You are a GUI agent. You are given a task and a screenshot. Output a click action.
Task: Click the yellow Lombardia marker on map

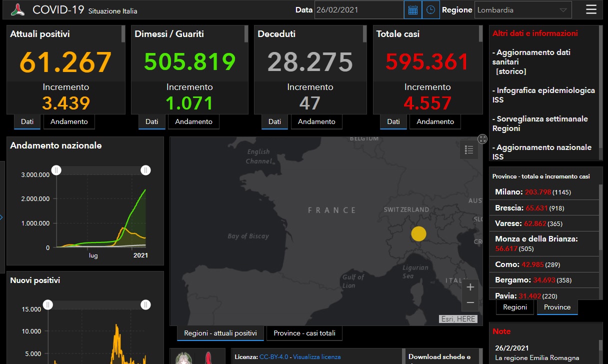pyautogui.click(x=418, y=233)
